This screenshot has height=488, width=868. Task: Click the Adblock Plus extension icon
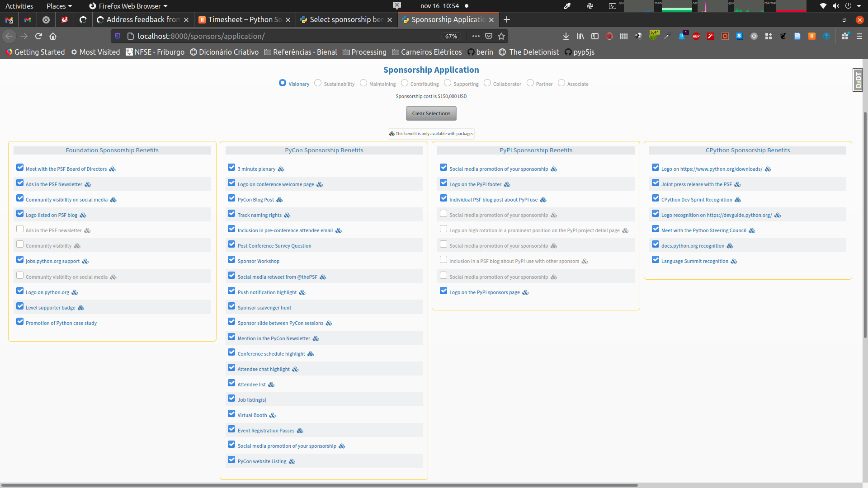(696, 36)
